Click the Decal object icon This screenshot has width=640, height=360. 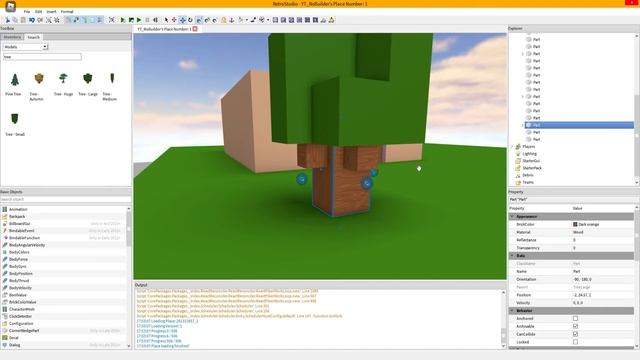[x=5, y=338]
